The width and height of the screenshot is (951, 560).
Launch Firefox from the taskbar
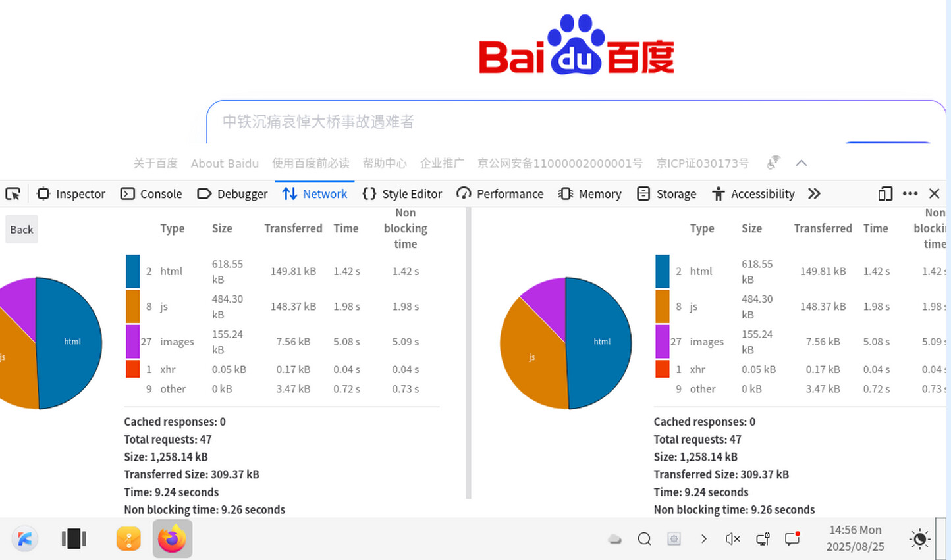[173, 539]
